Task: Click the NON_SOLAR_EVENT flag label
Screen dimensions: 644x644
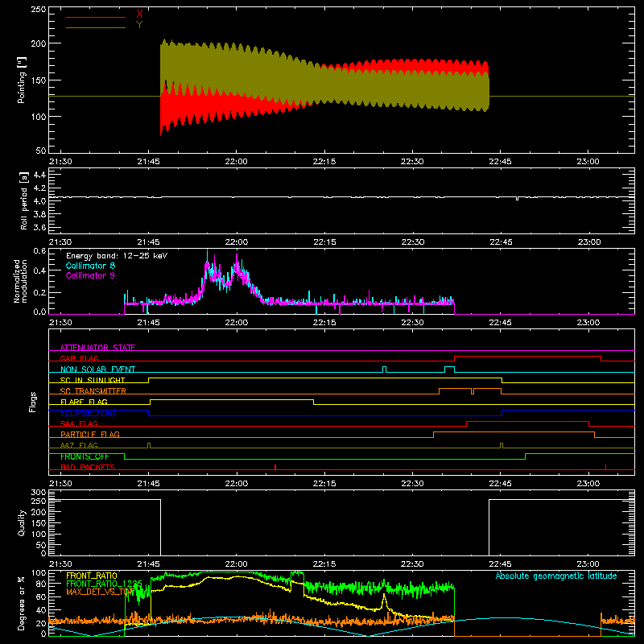Action: (x=97, y=369)
